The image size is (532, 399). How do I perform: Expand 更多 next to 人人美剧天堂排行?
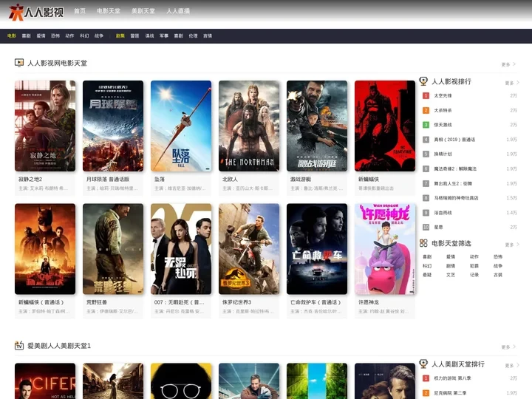[512, 366]
